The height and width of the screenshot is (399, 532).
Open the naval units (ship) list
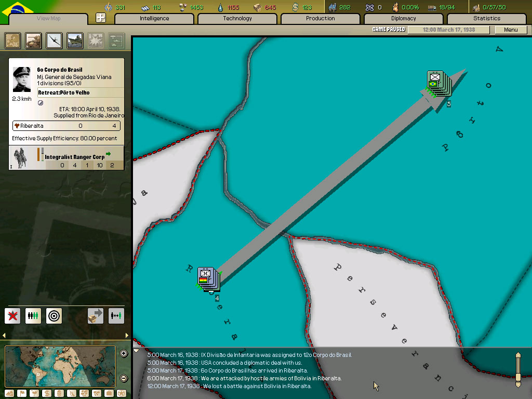pos(75,41)
